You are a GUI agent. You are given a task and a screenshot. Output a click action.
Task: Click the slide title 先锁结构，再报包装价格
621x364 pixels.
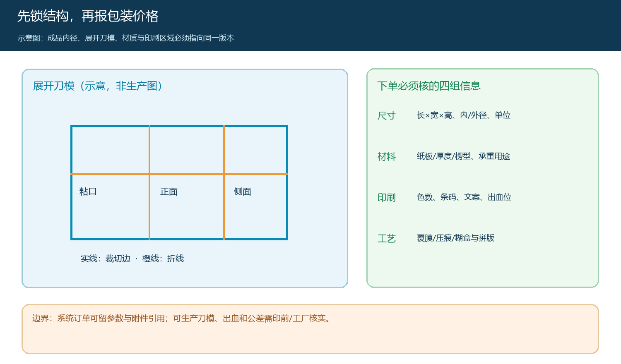pos(88,16)
